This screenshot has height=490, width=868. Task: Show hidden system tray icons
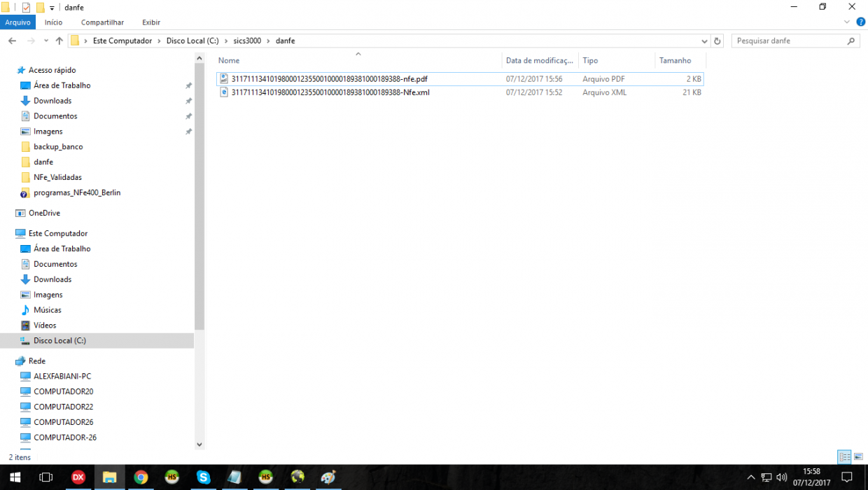(751, 477)
